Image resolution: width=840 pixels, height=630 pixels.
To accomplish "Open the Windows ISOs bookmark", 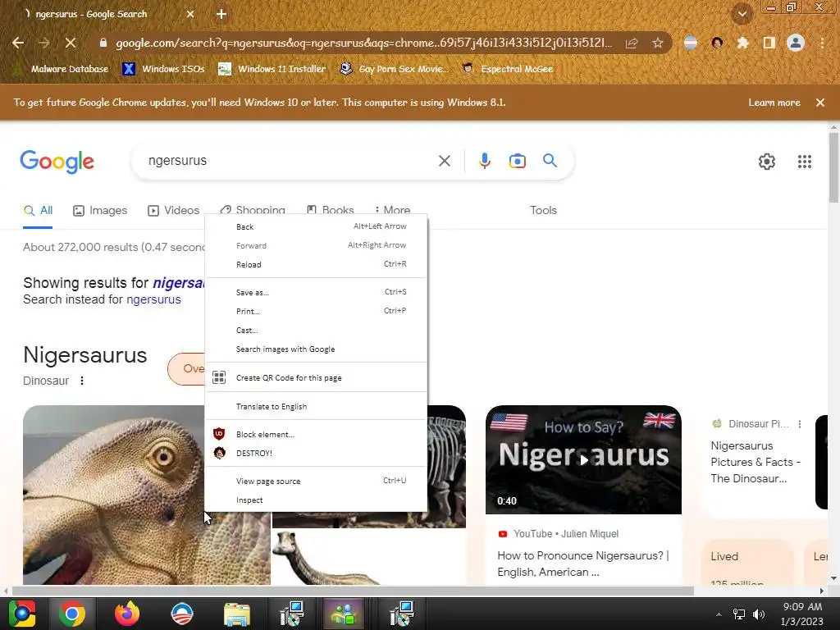I will click(x=164, y=69).
